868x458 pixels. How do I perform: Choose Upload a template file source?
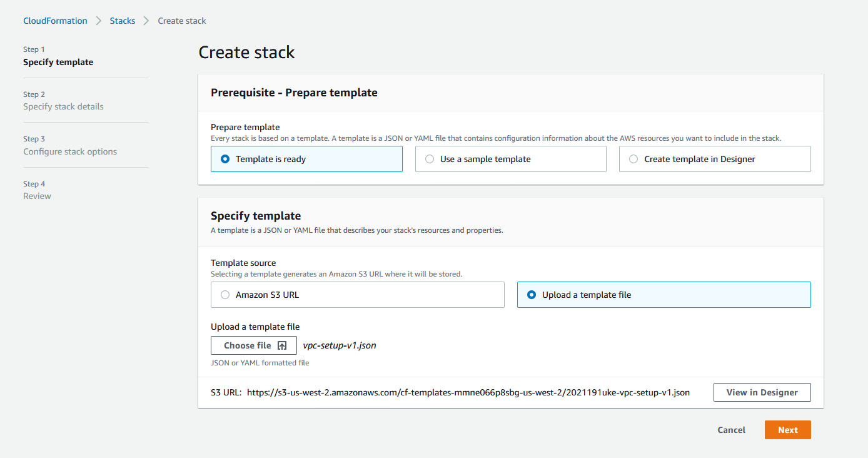pos(664,295)
